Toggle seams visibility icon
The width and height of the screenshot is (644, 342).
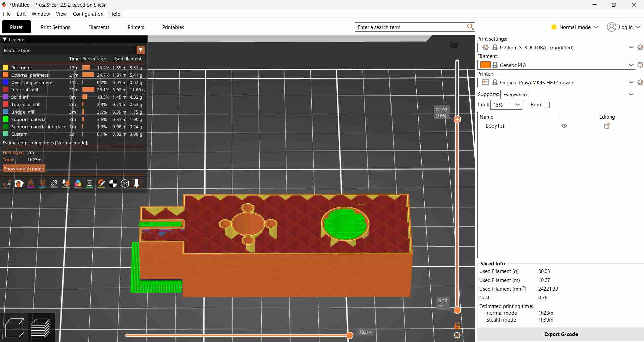(54, 183)
